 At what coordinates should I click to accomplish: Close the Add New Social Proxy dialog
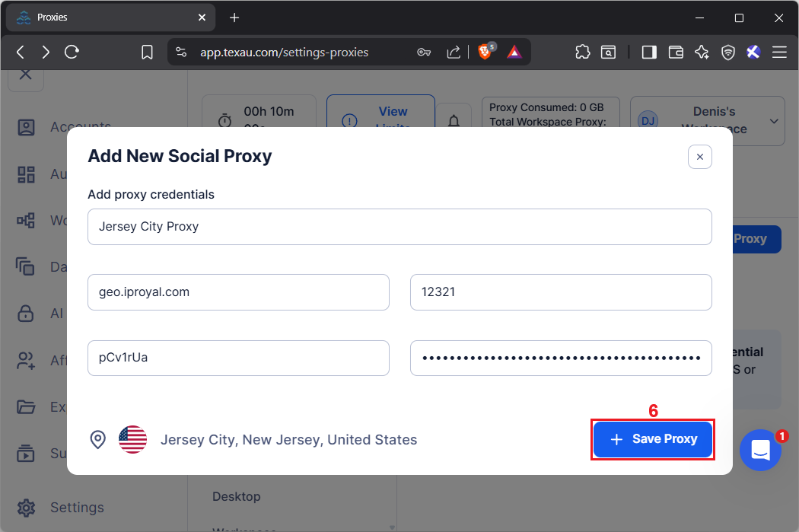click(699, 157)
